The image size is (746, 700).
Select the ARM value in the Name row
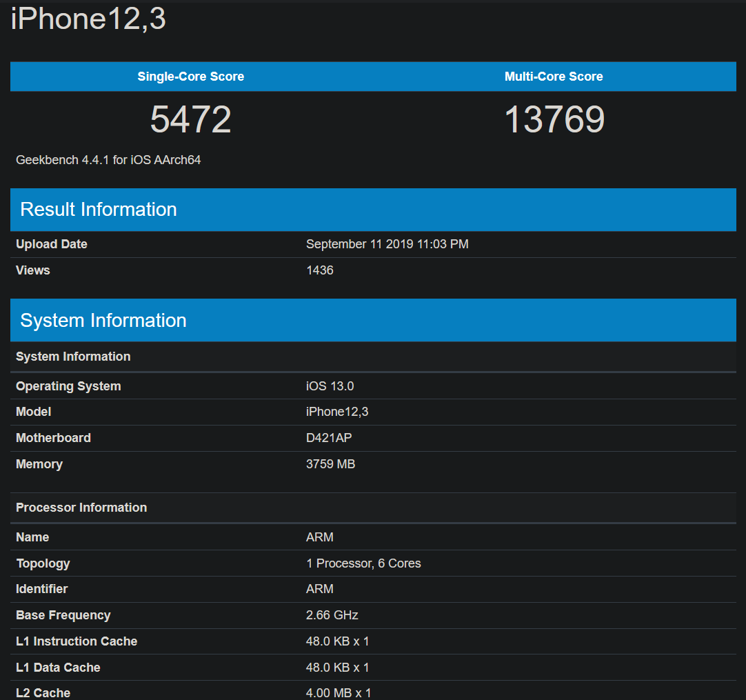click(x=320, y=537)
